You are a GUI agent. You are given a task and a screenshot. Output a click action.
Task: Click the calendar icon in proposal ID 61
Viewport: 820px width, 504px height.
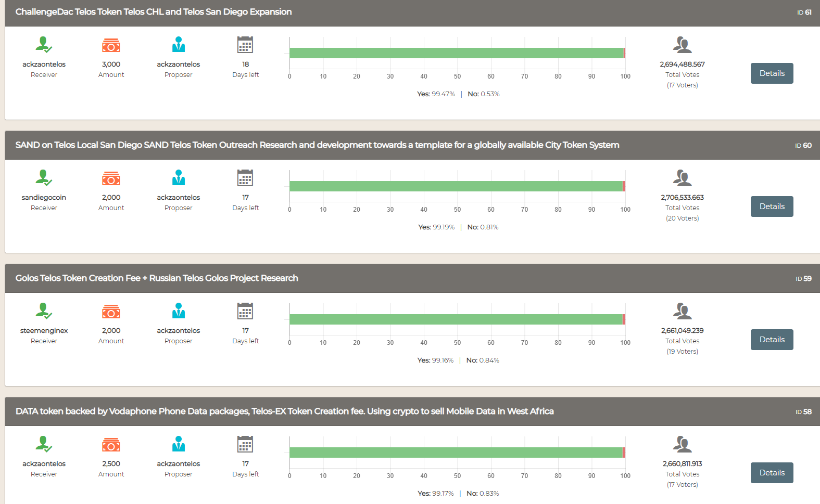(245, 45)
